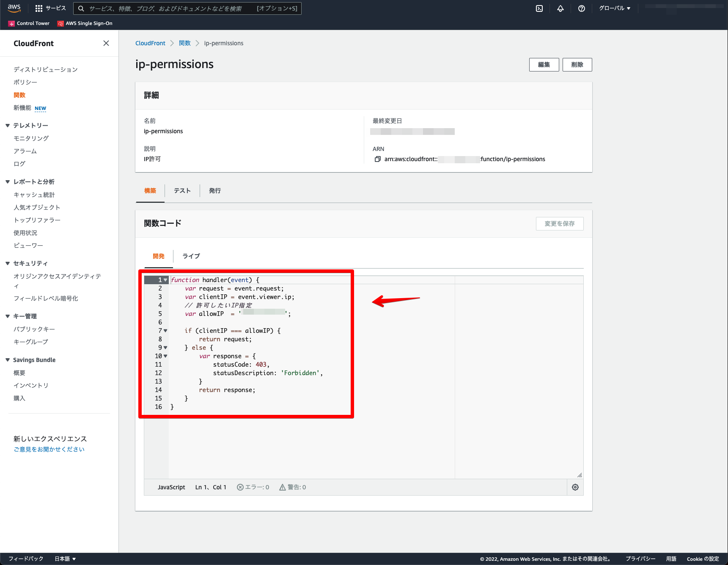Fold the if block at line 7
This screenshot has height=565, width=728.
click(165, 331)
